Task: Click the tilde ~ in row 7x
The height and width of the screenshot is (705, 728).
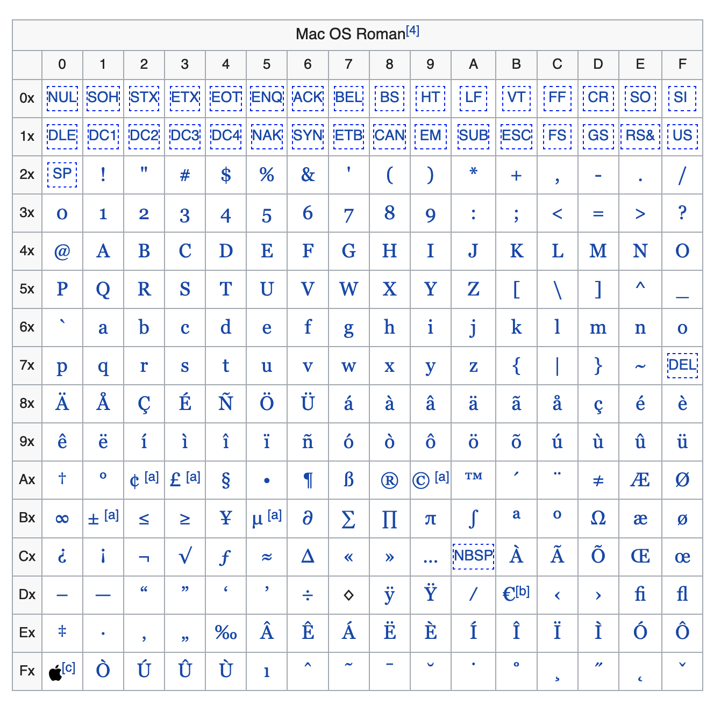Action: pos(640,368)
